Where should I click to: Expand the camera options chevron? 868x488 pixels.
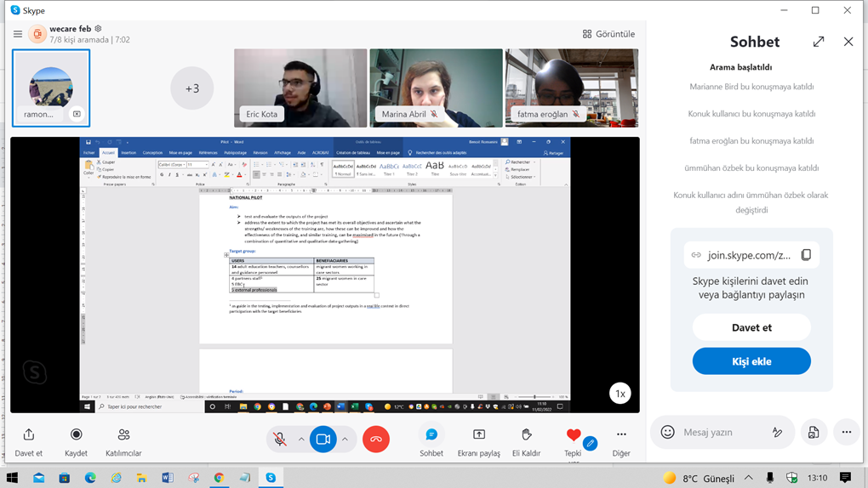[x=345, y=439]
